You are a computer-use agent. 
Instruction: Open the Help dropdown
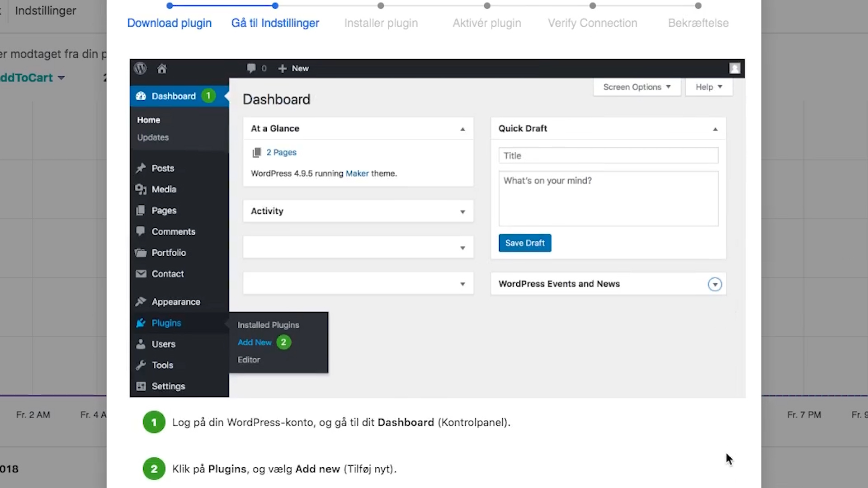tap(708, 87)
